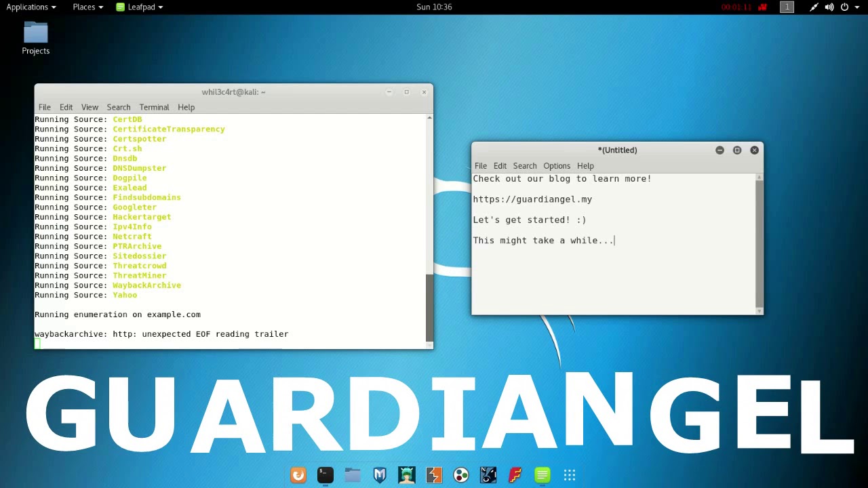Open the volume speaker tray icon
This screenshot has height=488, width=868.
829,7
